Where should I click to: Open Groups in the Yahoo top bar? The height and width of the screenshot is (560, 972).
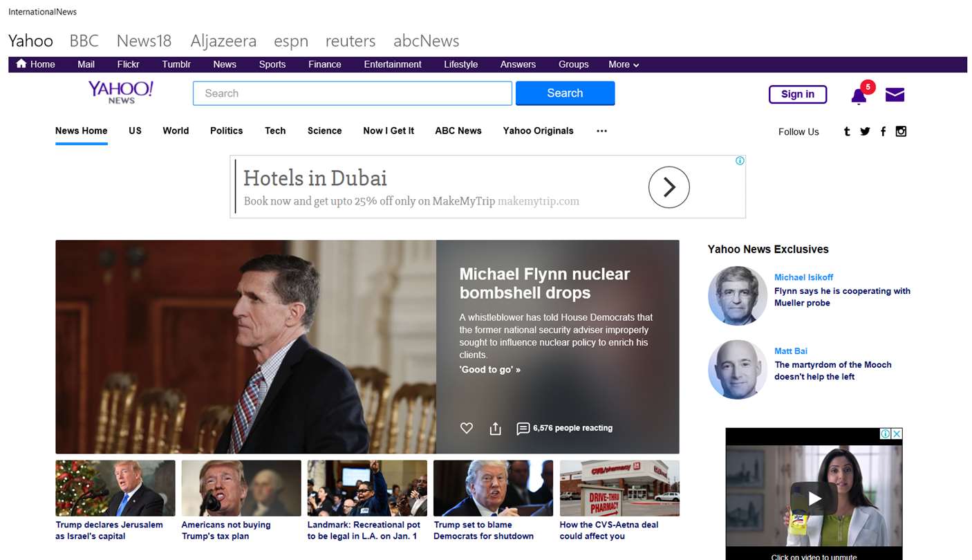pos(574,64)
